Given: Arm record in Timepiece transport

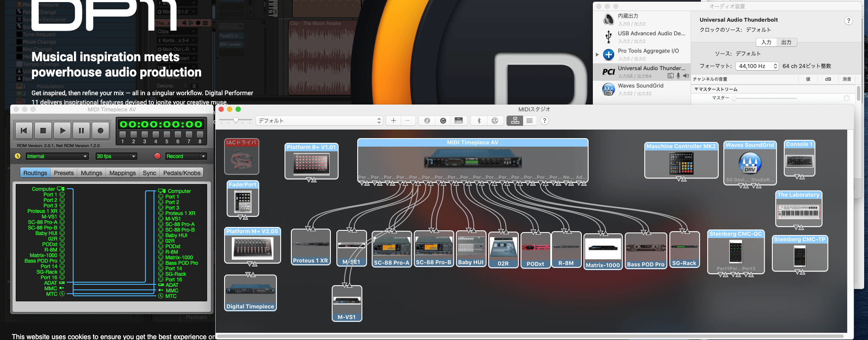Looking at the screenshot, I should click(x=100, y=130).
